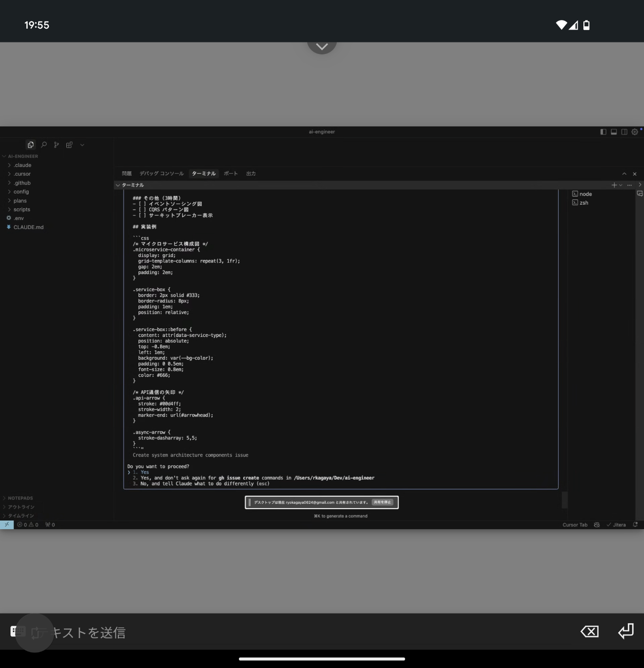644x668 pixels.
Task: Tap the enter key icon
Action: pos(626,631)
